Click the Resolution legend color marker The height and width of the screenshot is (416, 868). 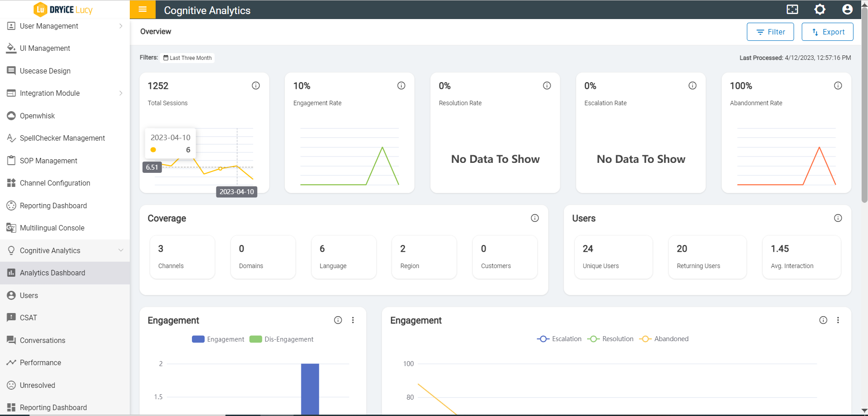(593, 339)
